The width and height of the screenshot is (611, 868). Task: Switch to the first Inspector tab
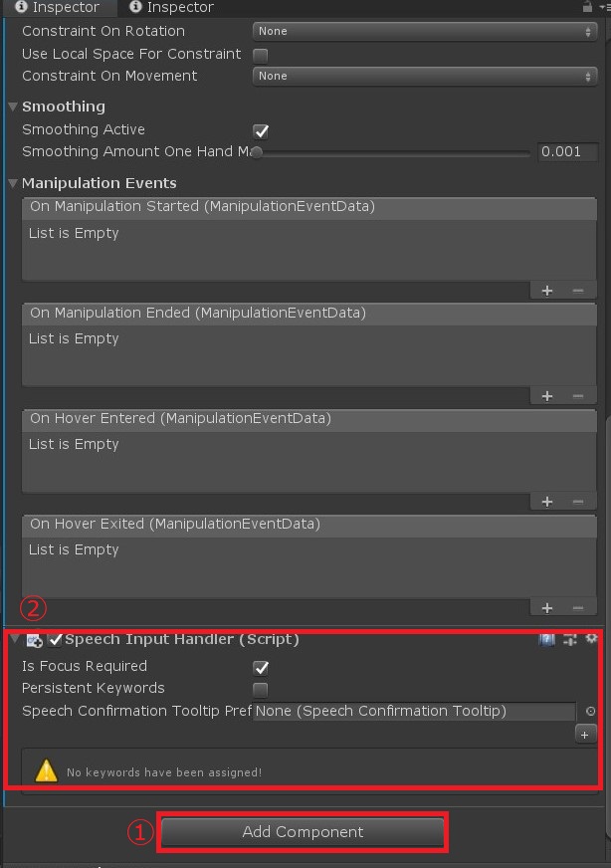click(58, 7)
